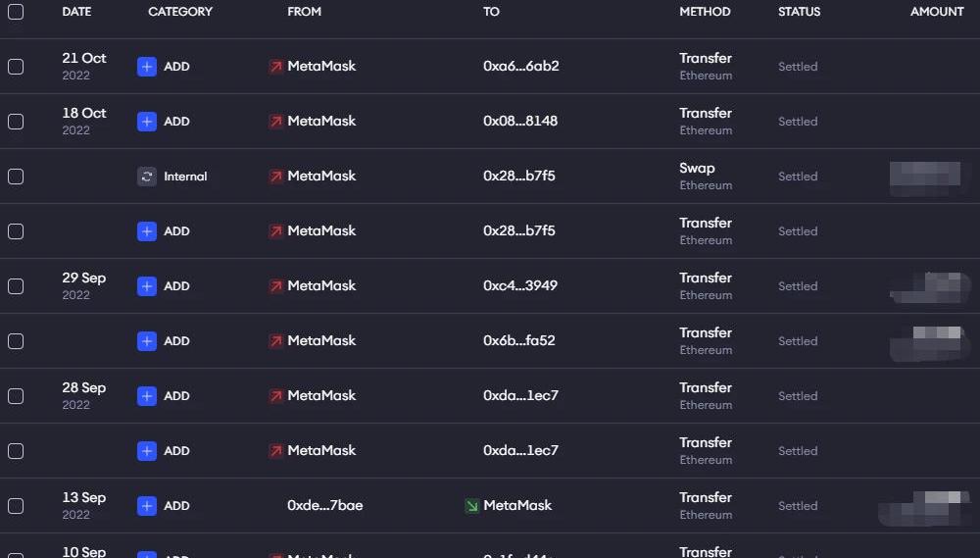Open sender address 0xde...7bae
The height and width of the screenshot is (558, 980).
pos(325,505)
